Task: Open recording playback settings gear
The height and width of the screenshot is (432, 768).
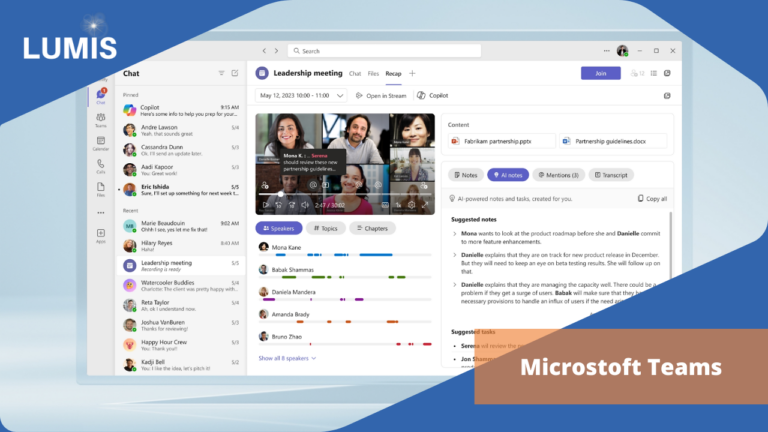Action: 411,205
